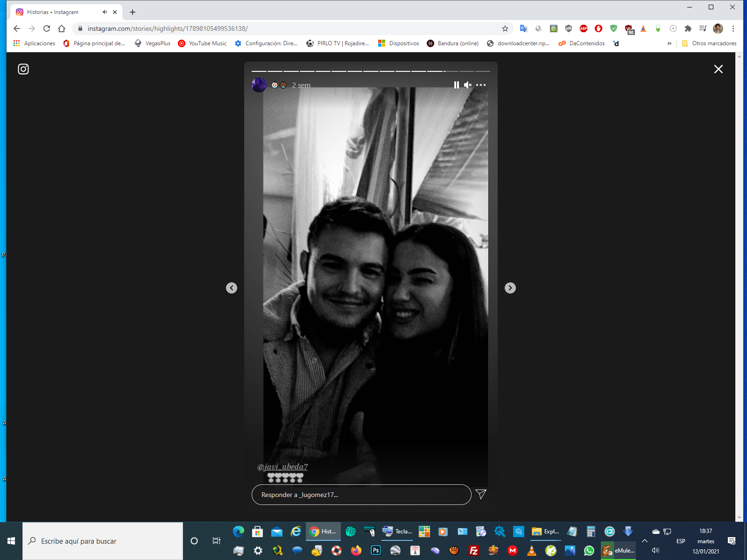Expand hidden bookmarks chevron
747x560 pixels.
tap(669, 43)
